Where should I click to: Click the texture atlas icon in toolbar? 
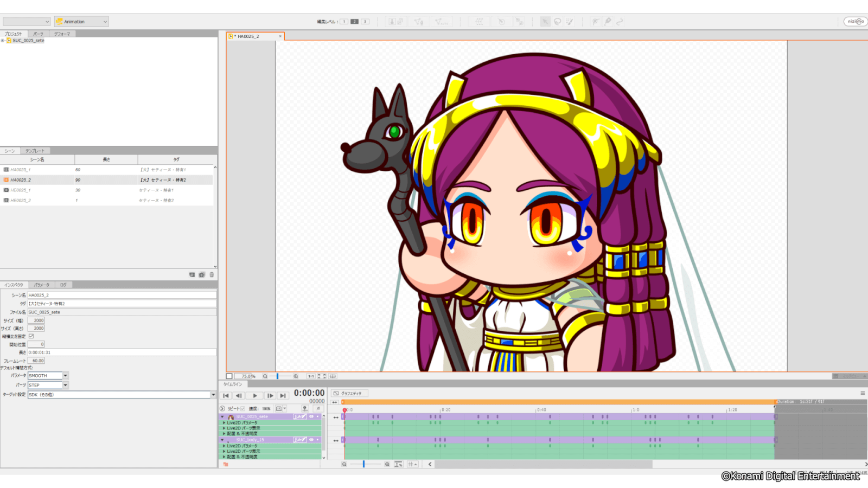(395, 22)
